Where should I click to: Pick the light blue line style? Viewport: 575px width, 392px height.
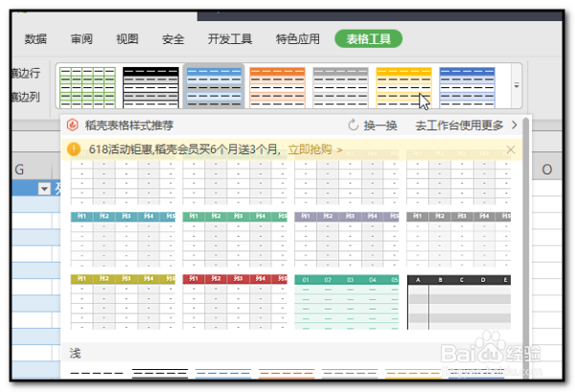tap(223, 373)
